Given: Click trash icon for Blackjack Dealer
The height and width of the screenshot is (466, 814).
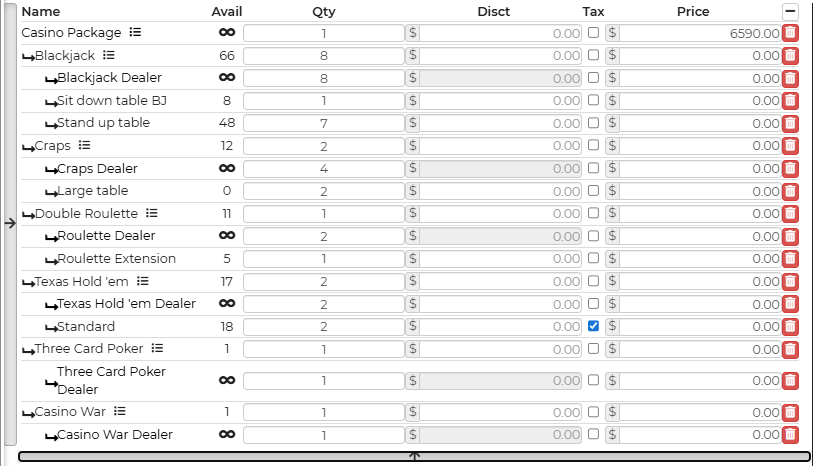Looking at the screenshot, I should (x=790, y=78).
